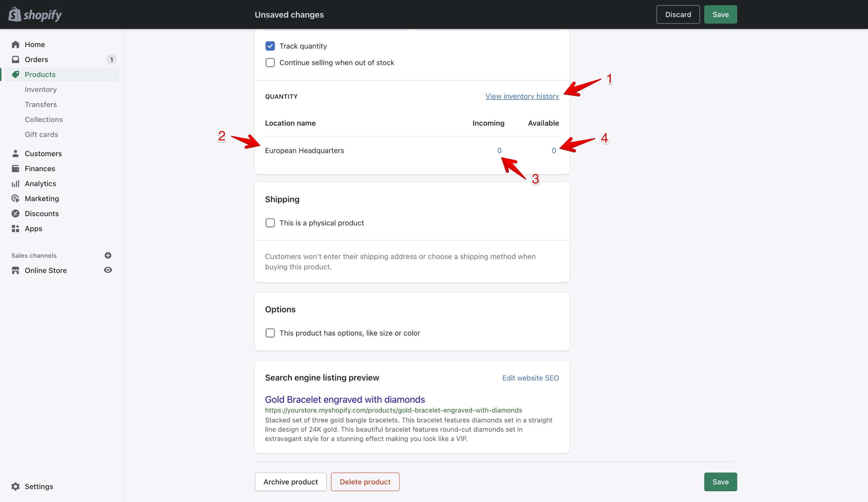
Task: Click the Available column header
Action: (x=543, y=123)
